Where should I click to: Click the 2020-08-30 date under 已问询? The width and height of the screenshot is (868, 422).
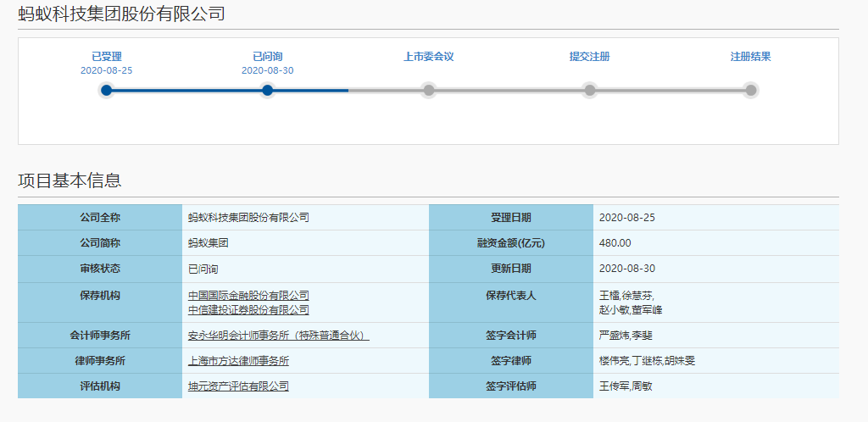coord(268,70)
